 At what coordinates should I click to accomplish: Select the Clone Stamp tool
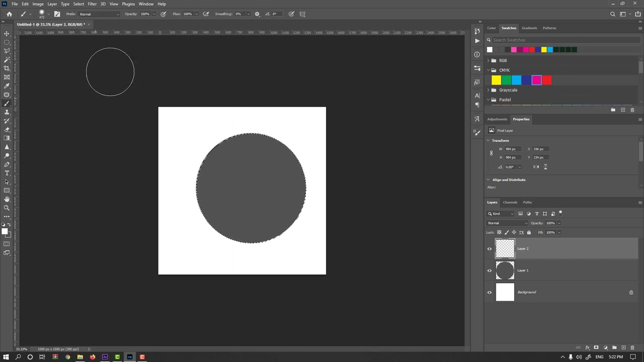tap(7, 112)
